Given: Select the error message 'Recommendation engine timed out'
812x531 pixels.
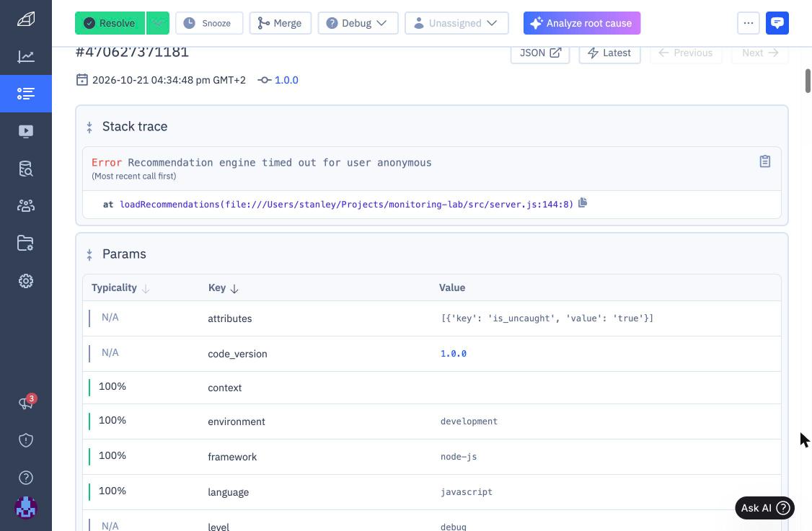Looking at the screenshot, I should 280,163.
